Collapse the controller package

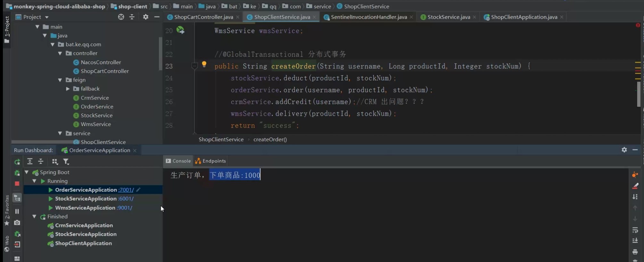pos(60,53)
